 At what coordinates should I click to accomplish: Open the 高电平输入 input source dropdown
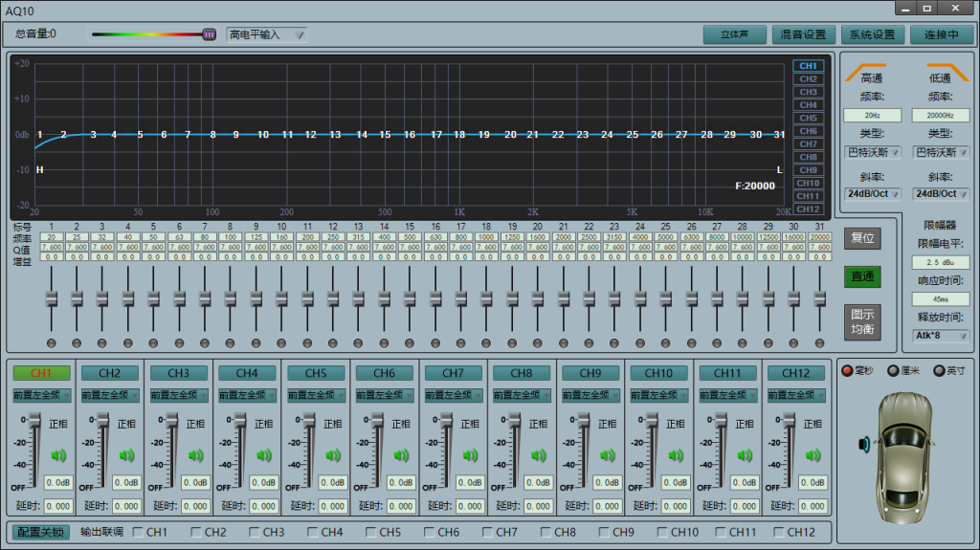266,34
